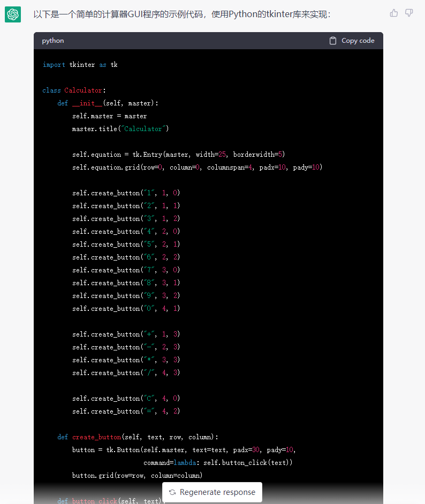
Task: Click the 'button = tk.Button(self.master' line
Action: 184,450
